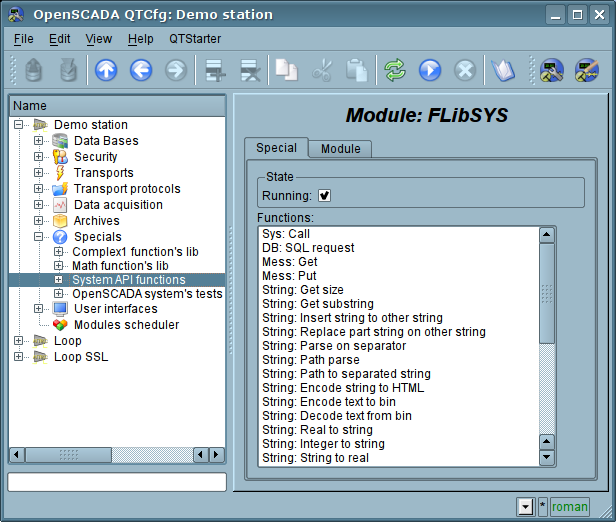616x522 pixels.
Task: Navigate back with the left arrow icon
Action: click(141, 70)
